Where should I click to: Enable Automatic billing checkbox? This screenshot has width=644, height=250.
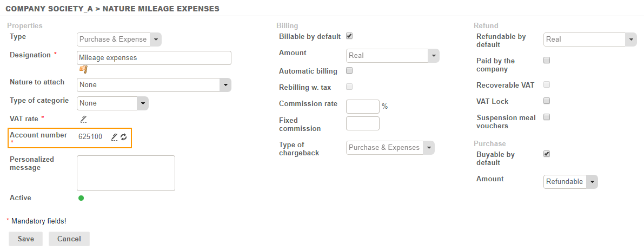pyautogui.click(x=349, y=71)
